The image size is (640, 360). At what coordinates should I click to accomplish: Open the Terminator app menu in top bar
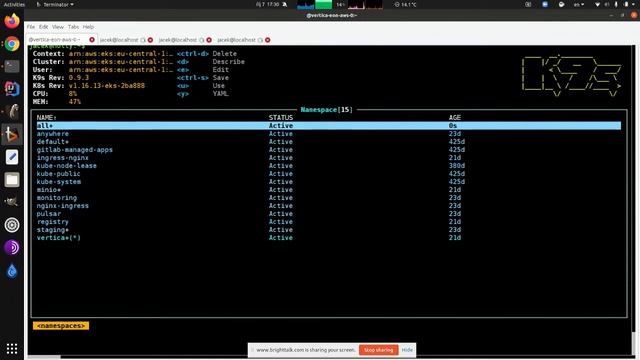click(x=55, y=4)
